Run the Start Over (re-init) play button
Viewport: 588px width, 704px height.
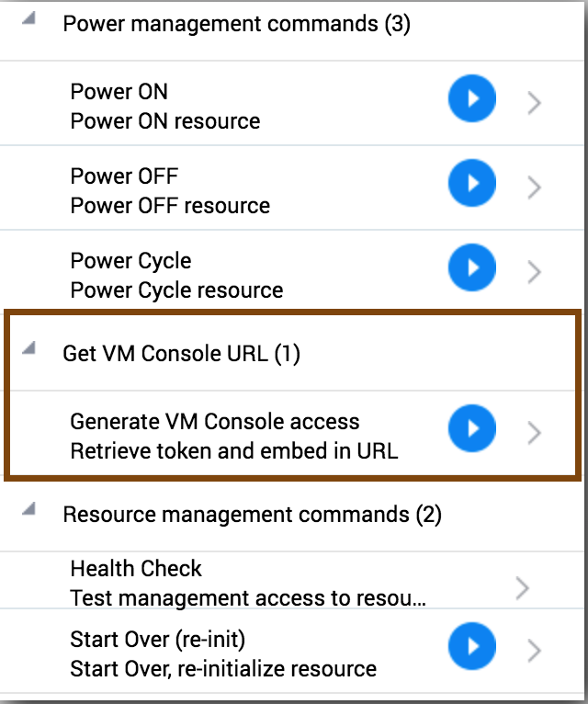point(471,648)
